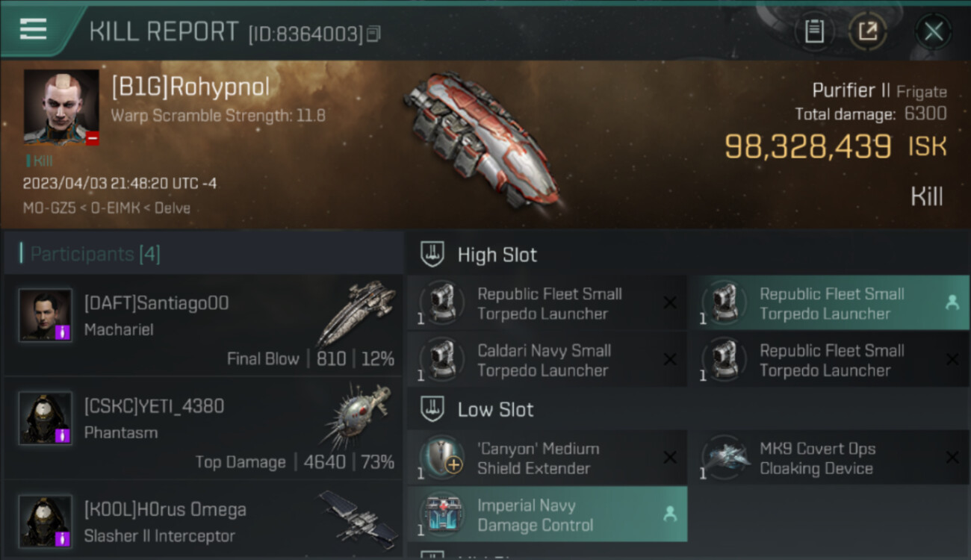
Task: Click the clipboard report icon
Action: pyautogui.click(x=814, y=31)
